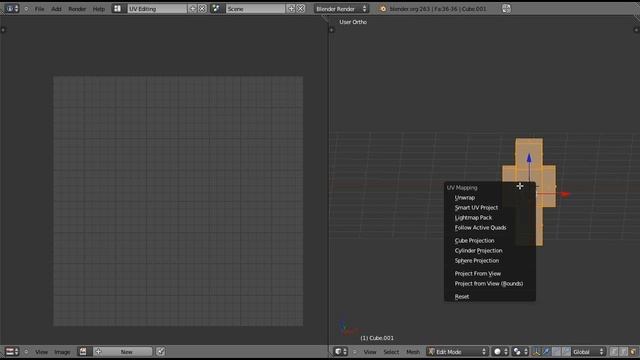
Task: Collapse the Info header menus toggle
Action: [27, 9]
